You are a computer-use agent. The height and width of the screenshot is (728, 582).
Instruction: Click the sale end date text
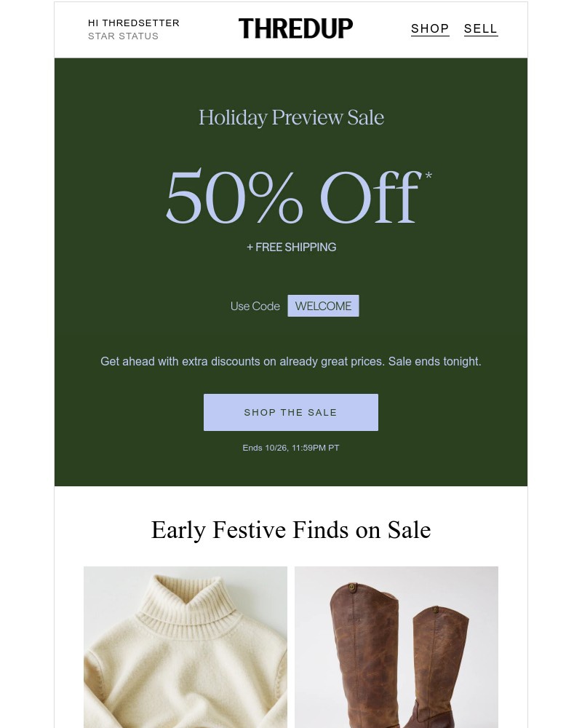coord(291,447)
